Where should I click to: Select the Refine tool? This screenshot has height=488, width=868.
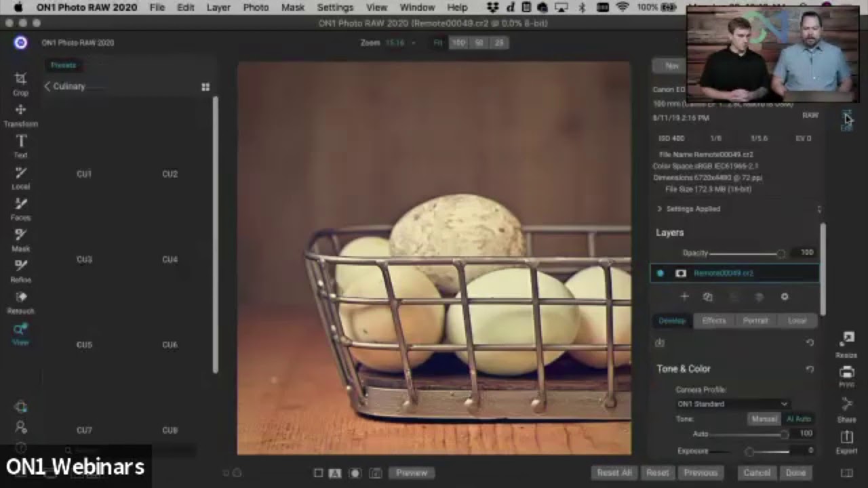click(20, 271)
